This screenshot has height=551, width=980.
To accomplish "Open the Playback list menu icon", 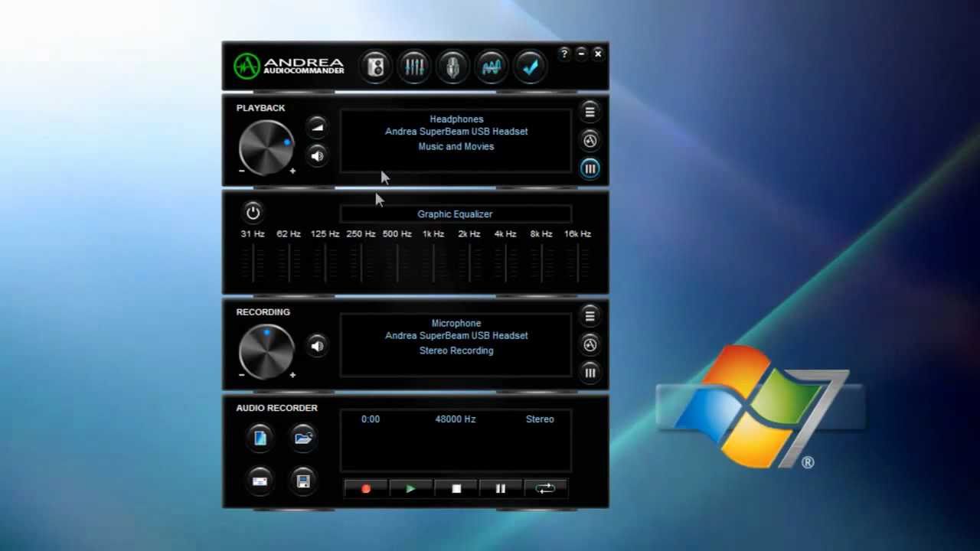I will click(x=590, y=112).
